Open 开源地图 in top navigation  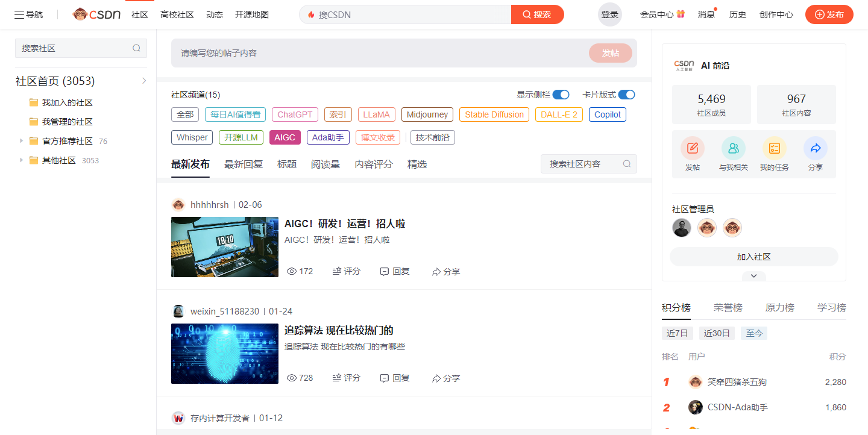[x=252, y=14]
